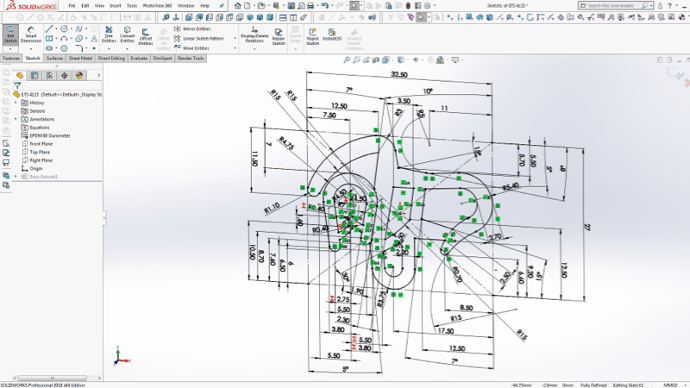Open the Linear Sketch Pattern dropdown arrow
This screenshot has width=690, height=388.
pyautogui.click(x=235, y=39)
